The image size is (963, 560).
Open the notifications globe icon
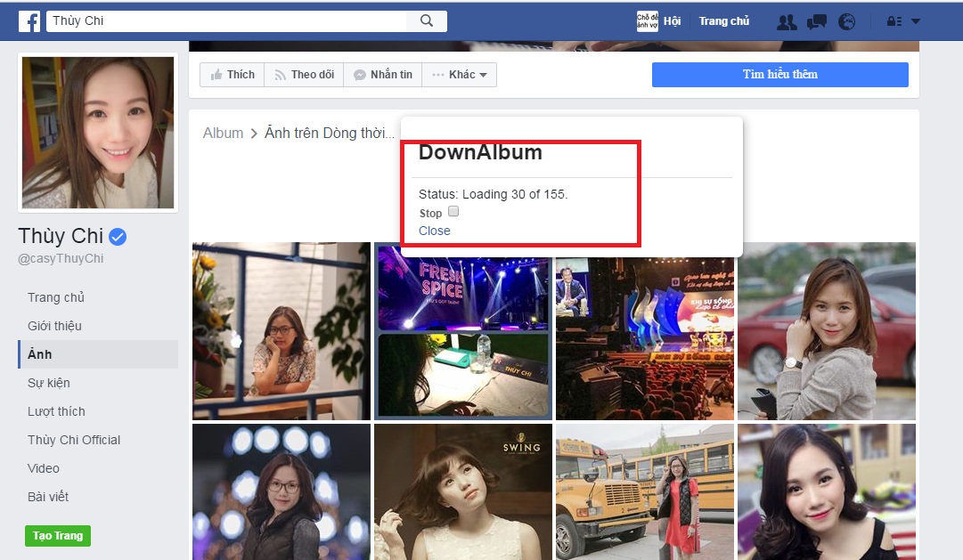(846, 20)
